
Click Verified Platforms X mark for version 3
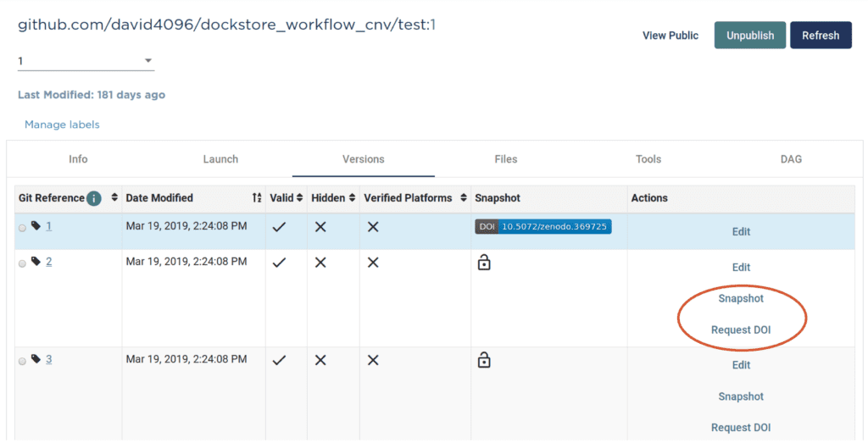click(x=373, y=360)
